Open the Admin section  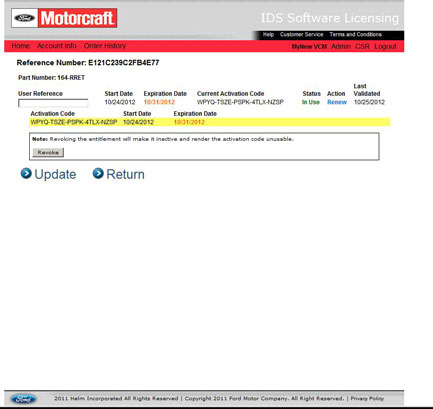(x=341, y=46)
